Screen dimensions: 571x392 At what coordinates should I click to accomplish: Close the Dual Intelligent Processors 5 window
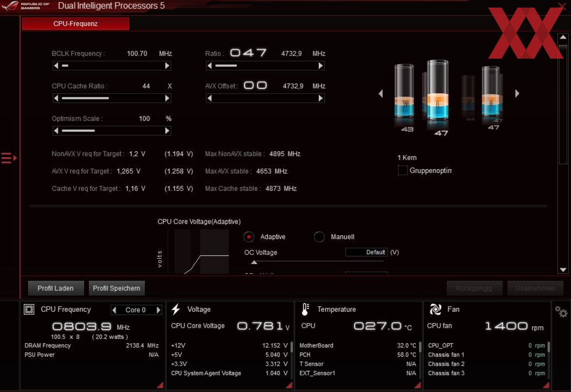(562, 6)
